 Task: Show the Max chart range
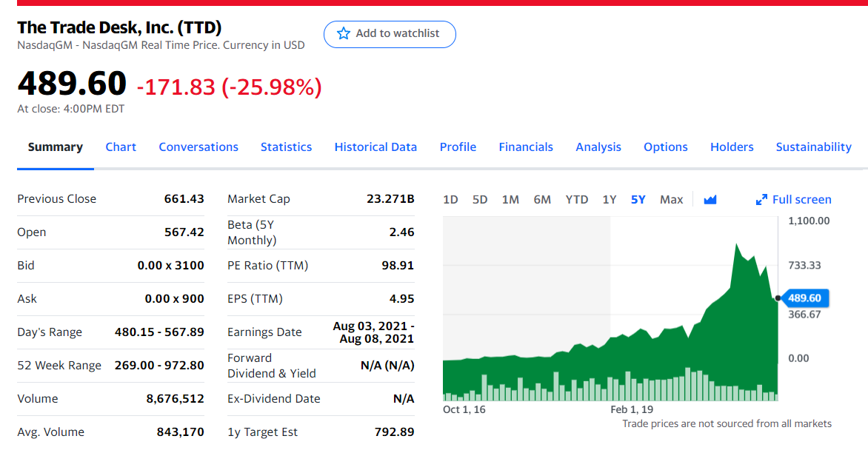(672, 200)
